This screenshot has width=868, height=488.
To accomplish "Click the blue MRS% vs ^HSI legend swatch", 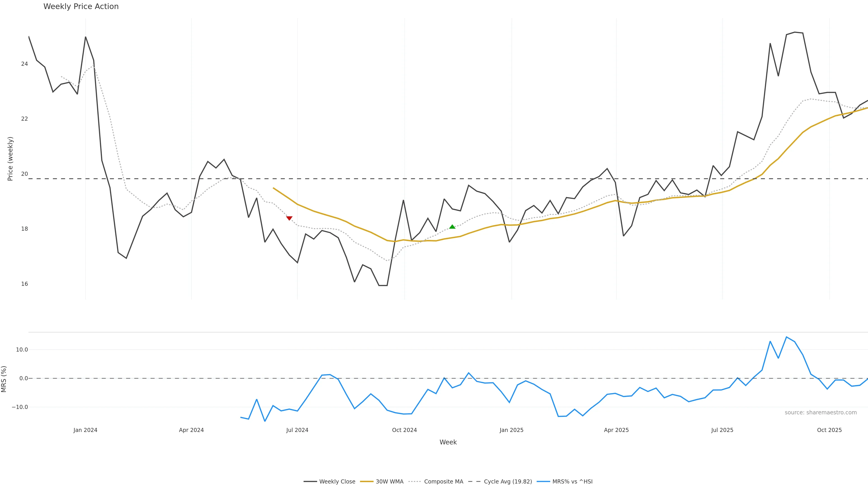I will (x=543, y=482).
